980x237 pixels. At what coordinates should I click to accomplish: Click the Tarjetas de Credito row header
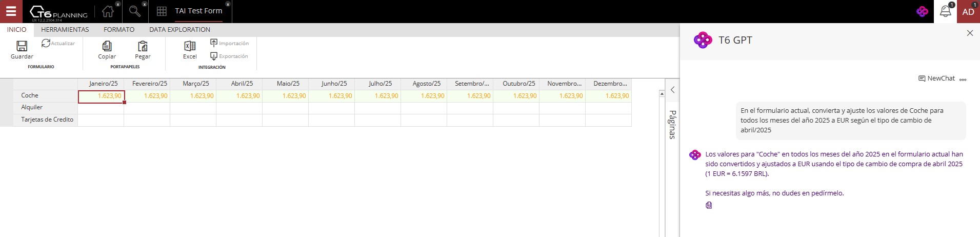(45, 120)
